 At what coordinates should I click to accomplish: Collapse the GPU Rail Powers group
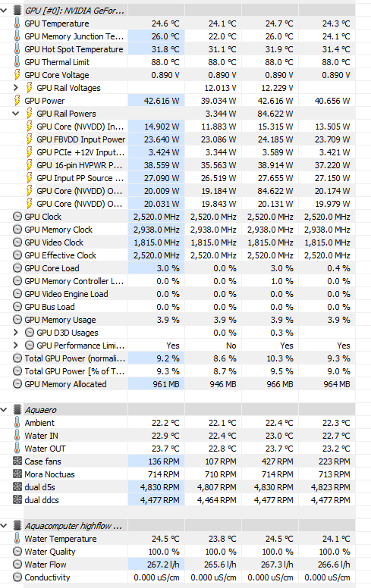point(15,113)
